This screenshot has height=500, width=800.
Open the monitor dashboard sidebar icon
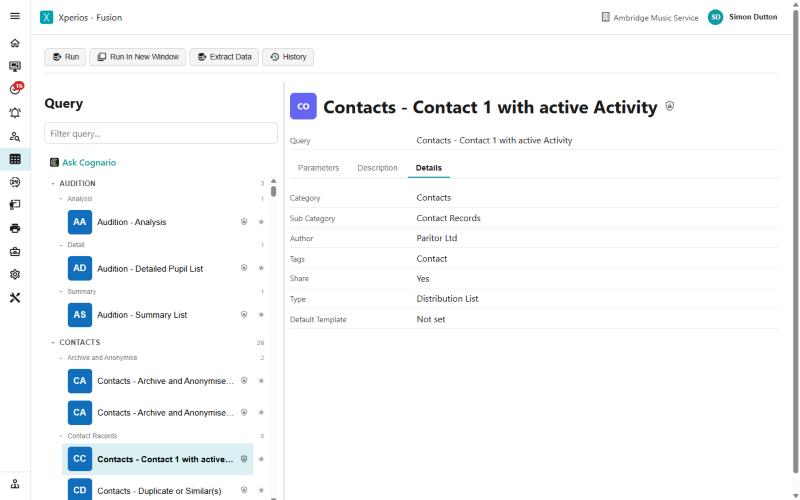[x=15, y=66]
